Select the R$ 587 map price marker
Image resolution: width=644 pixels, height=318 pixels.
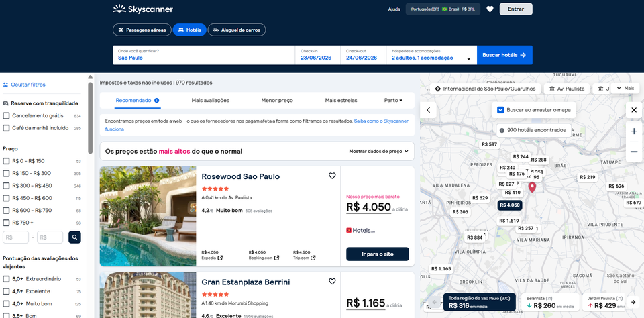coord(489,144)
